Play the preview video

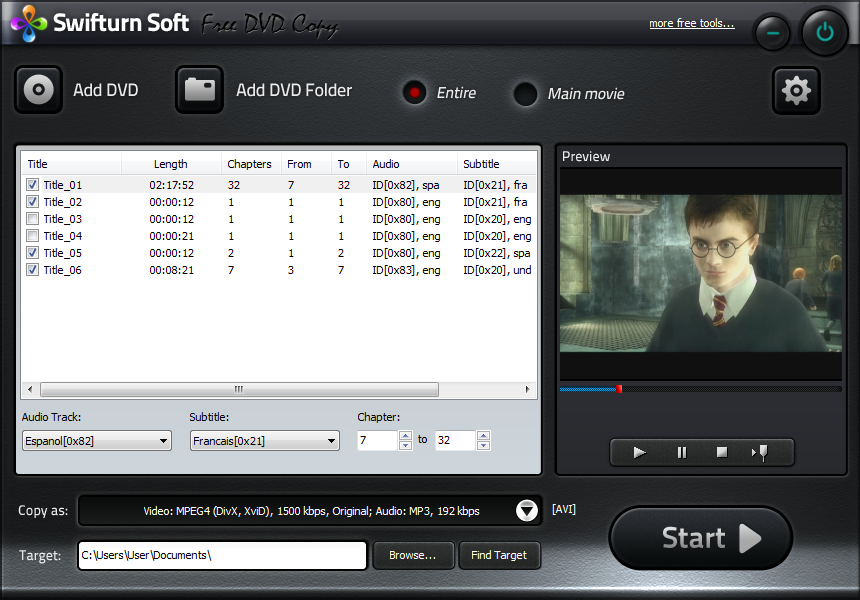pyautogui.click(x=640, y=452)
